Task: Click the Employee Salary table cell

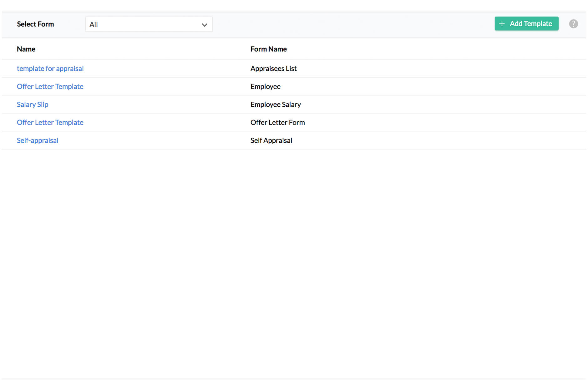Action: tap(276, 104)
